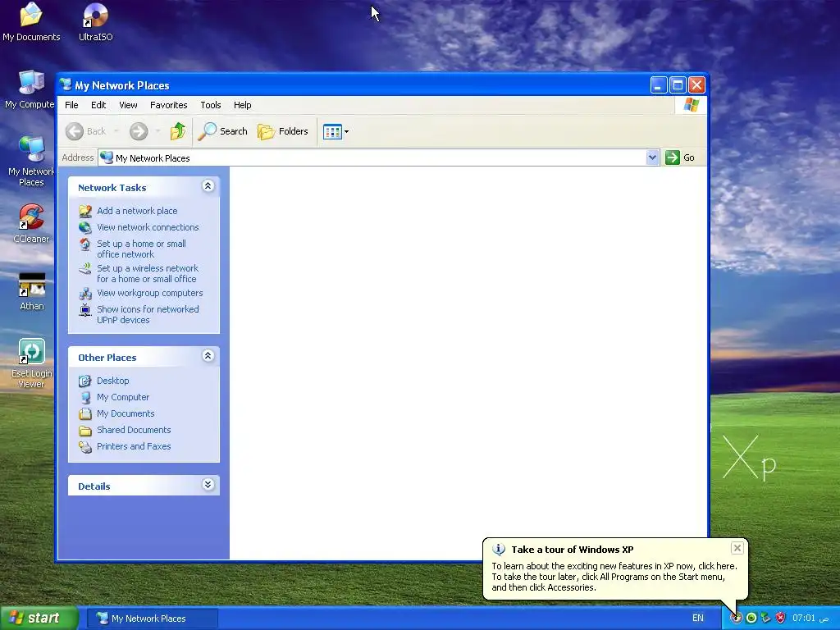Expand the Details panel
The height and width of the screenshot is (630, 840).
click(208, 485)
